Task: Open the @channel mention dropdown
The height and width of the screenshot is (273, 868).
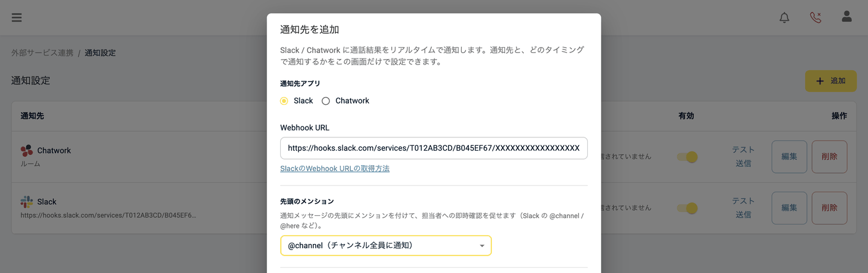Action: click(386, 245)
